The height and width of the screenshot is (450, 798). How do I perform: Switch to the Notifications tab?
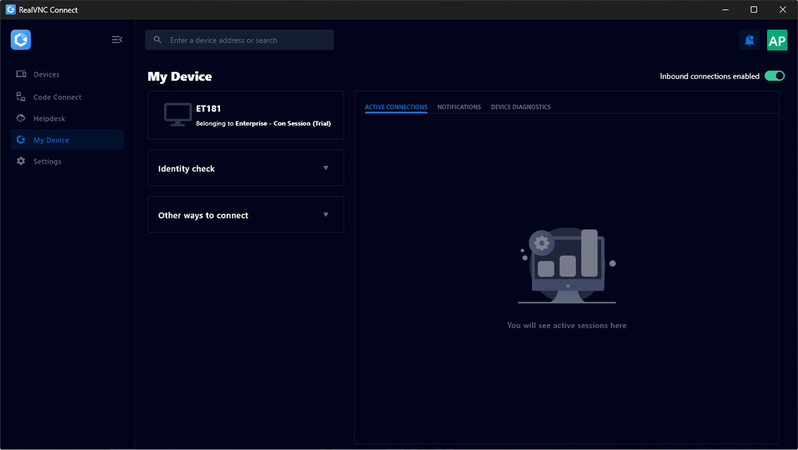click(x=459, y=107)
